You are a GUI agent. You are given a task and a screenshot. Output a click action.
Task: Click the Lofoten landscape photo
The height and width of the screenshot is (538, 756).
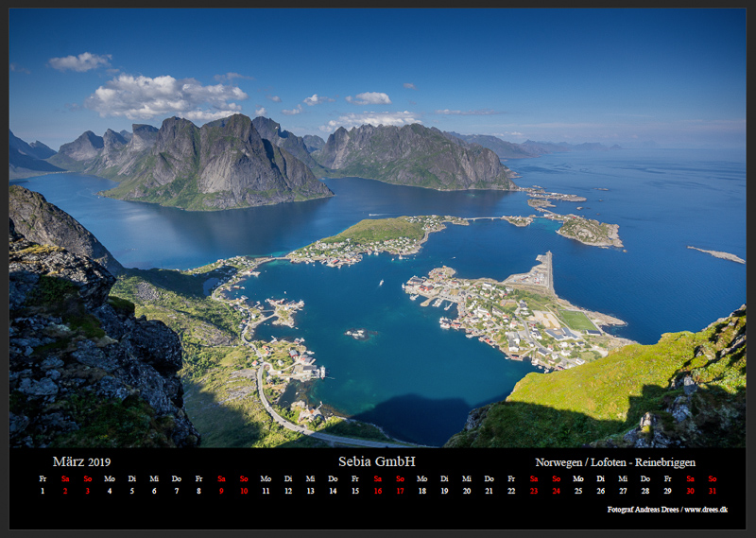[377, 228]
